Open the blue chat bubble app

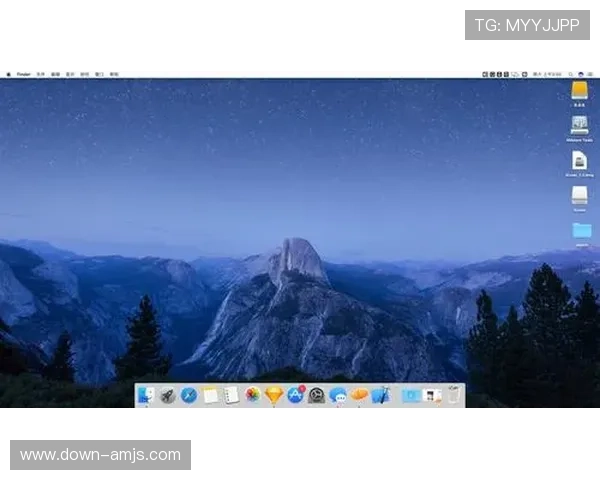338,395
